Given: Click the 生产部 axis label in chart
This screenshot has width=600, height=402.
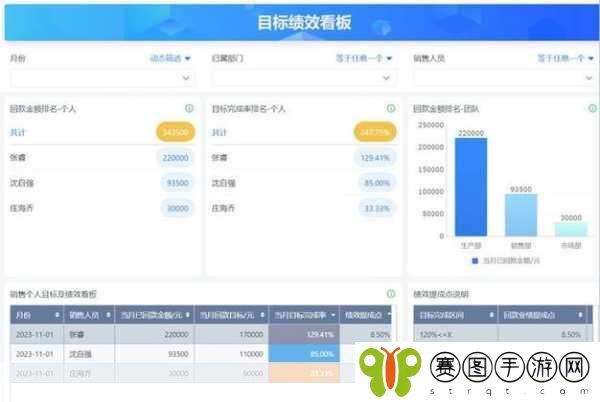Looking at the screenshot, I should (x=471, y=246).
